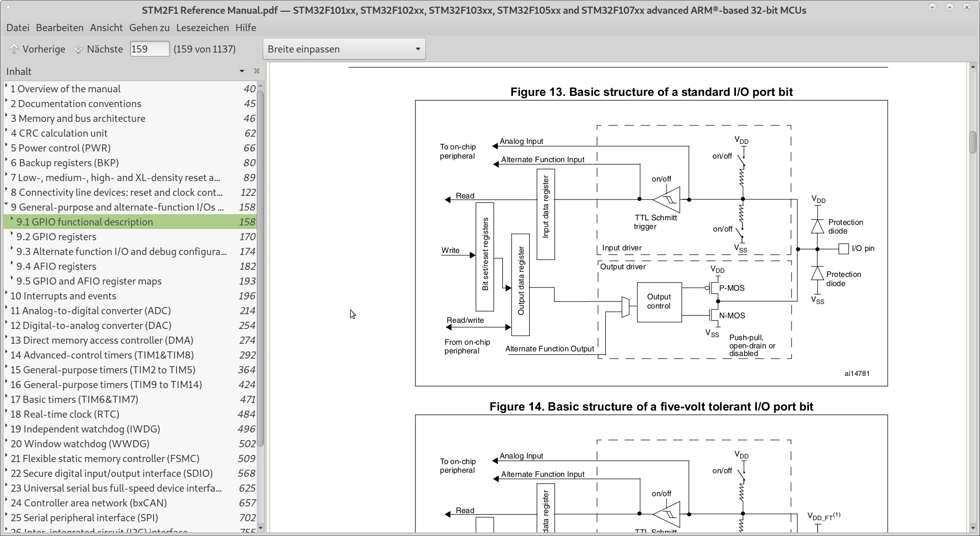The width and height of the screenshot is (980, 536).
Task: Select 15 General-purpose timers (TIM2 to TIM5)
Action: pos(130,370)
